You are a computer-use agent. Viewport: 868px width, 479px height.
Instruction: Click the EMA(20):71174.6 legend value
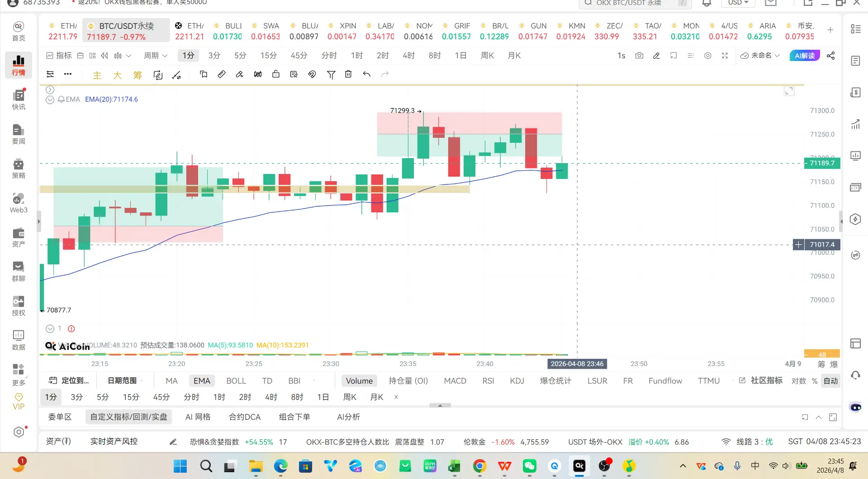pyautogui.click(x=112, y=99)
